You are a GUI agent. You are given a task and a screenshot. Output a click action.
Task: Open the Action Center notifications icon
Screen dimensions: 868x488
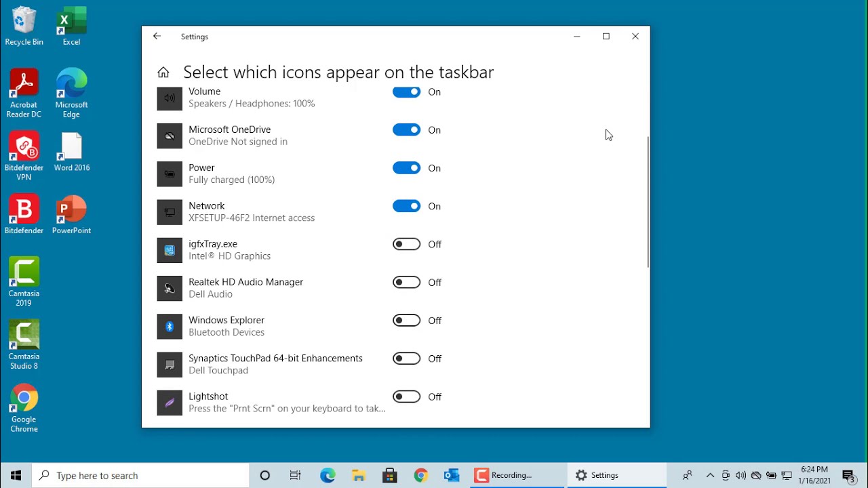click(x=848, y=476)
